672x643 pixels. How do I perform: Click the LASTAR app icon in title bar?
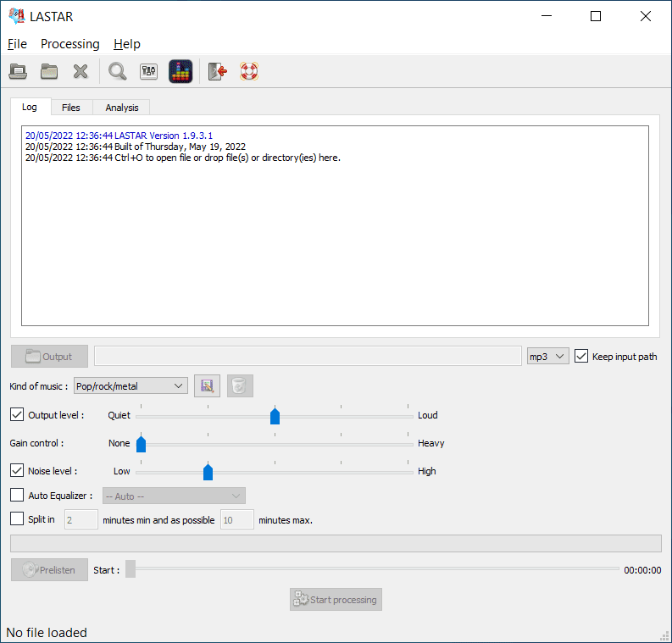point(17,16)
